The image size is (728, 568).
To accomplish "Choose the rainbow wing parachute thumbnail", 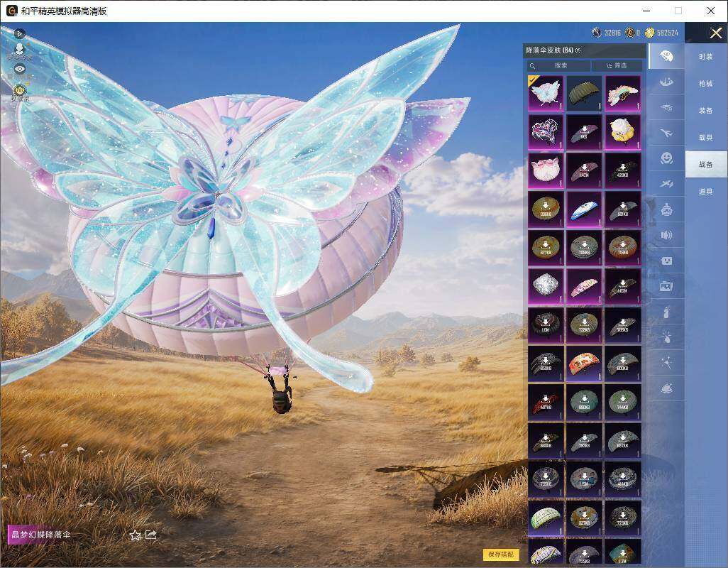I will [x=623, y=93].
